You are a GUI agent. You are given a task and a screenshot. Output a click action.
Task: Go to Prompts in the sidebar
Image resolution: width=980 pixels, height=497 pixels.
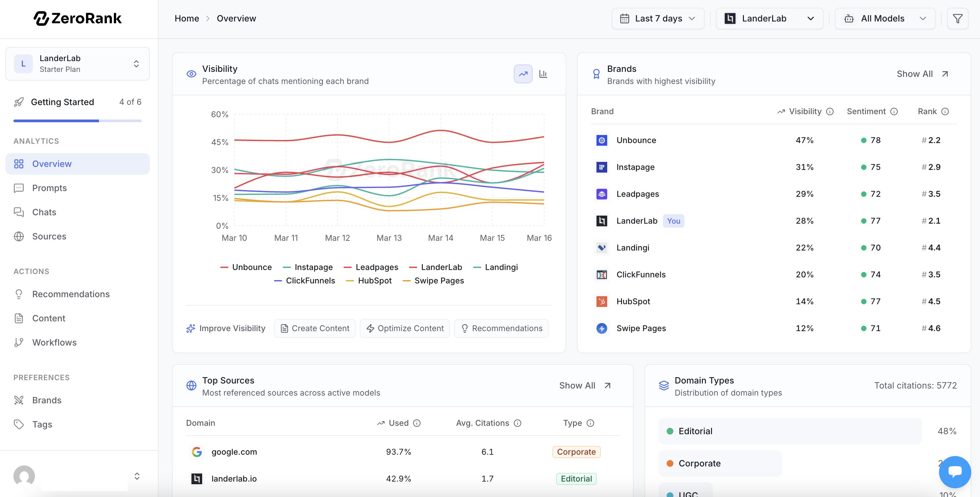[49, 188]
